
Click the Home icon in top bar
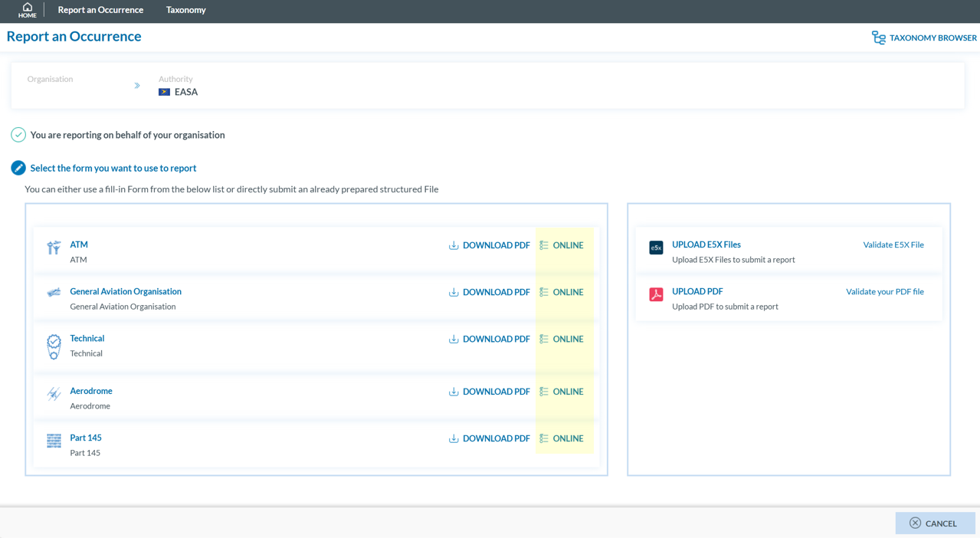tap(27, 10)
